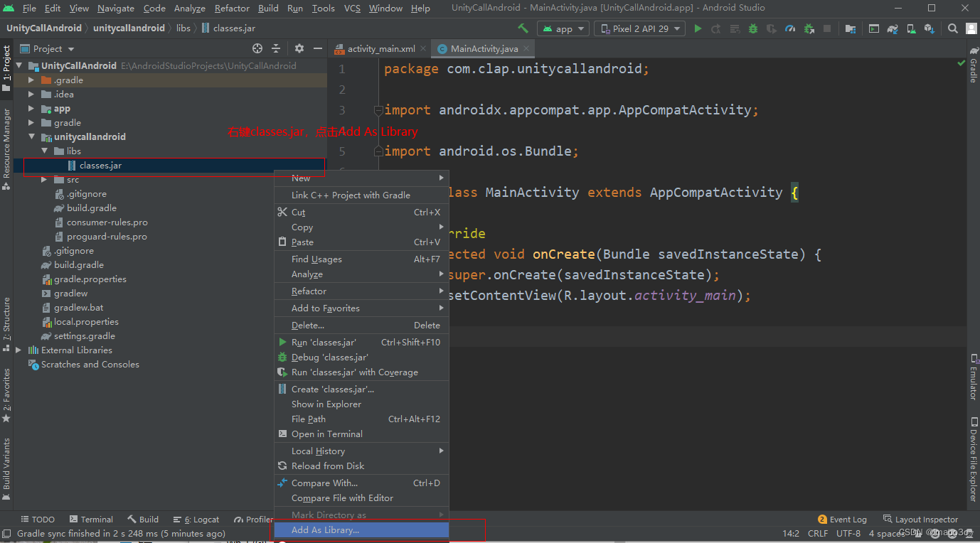Collapse the libs folder arrow
This screenshot has height=543, width=980.
pos(44,151)
